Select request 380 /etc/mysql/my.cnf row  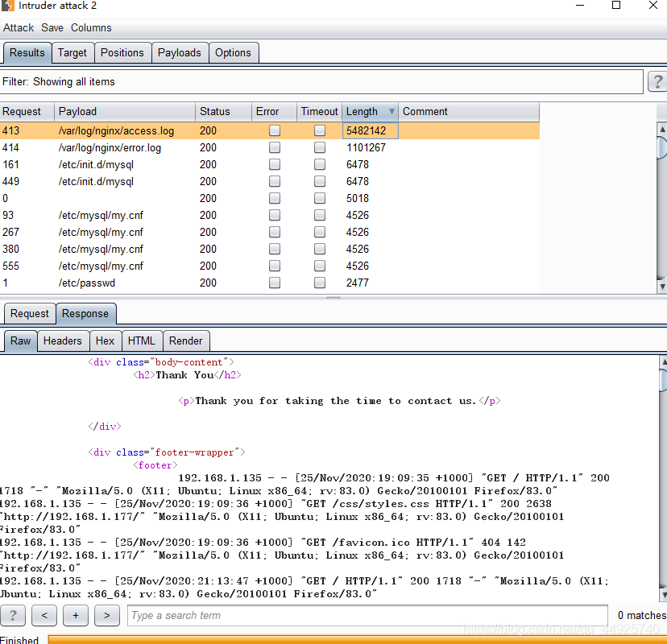[x=270, y=249]
